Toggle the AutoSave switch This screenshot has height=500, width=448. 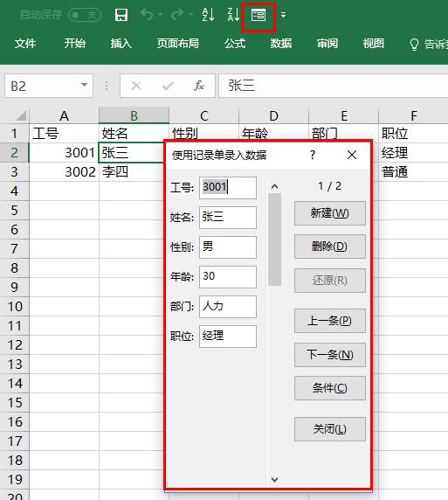(x=85, y=15)
